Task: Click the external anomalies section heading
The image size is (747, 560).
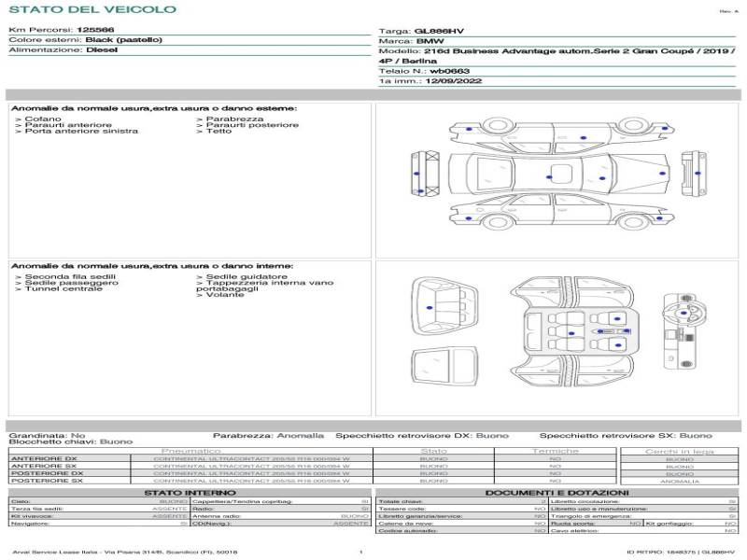Action: click(x=154, y=108)
